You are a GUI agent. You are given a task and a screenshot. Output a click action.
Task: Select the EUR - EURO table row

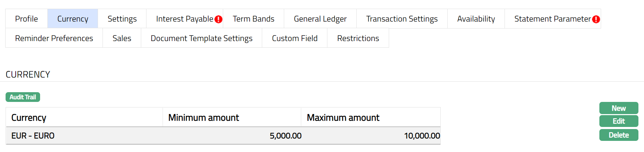[x=223, y=136]
